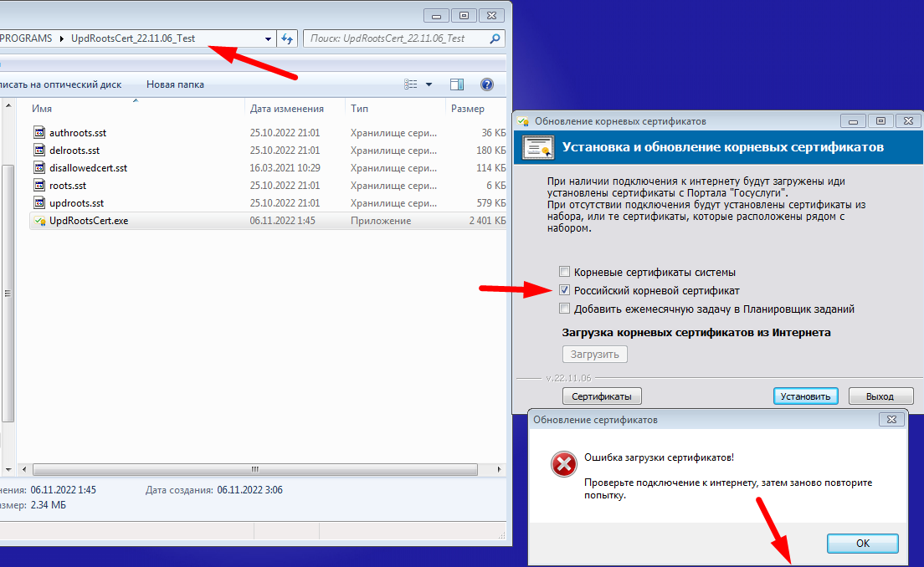Sort by 'Размер' column header

pyautogui.click(x=467, y=109)
